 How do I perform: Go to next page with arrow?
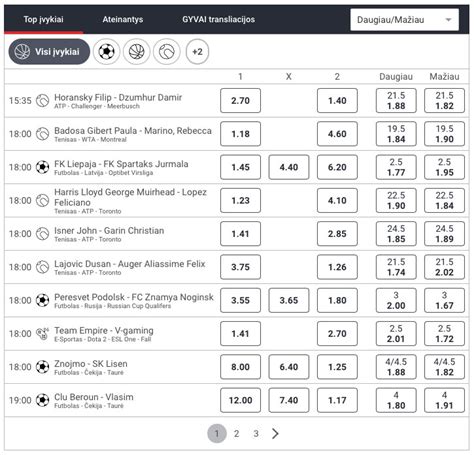(275, 433)
